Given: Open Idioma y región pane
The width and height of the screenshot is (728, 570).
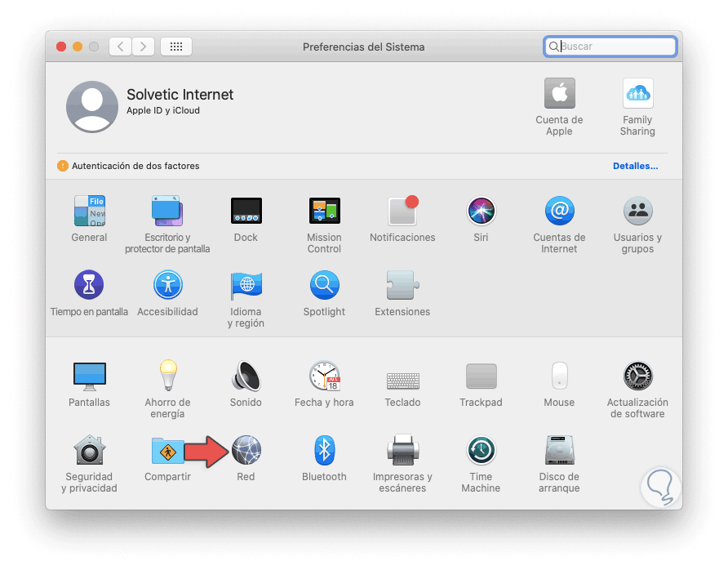Looking at the screenshot, I should pos(246,285).
